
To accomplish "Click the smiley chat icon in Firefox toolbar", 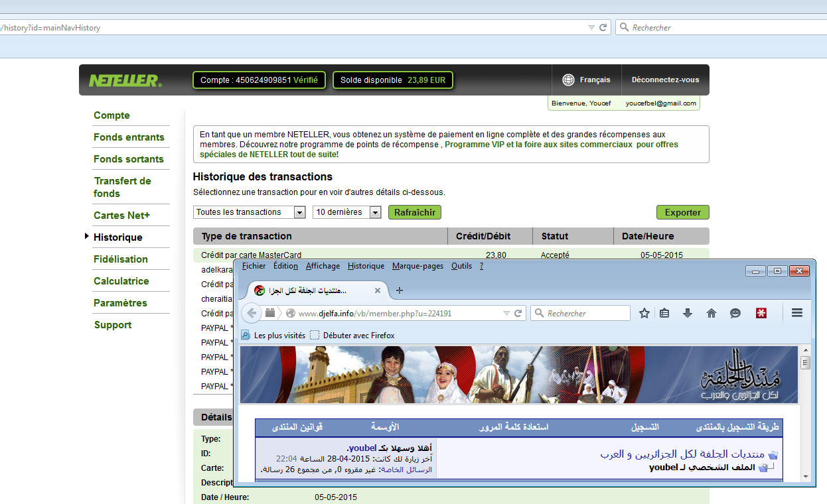I will [x=735, y=313].
